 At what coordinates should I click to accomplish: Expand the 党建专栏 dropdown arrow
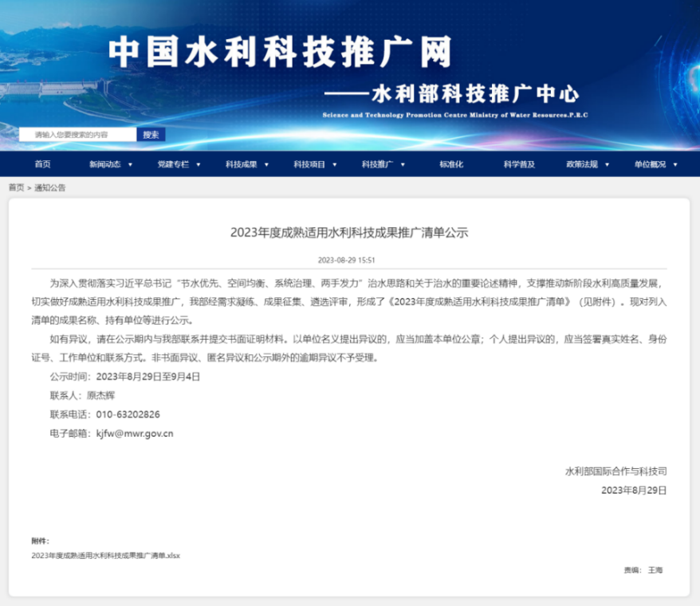(x=199, y=165)
